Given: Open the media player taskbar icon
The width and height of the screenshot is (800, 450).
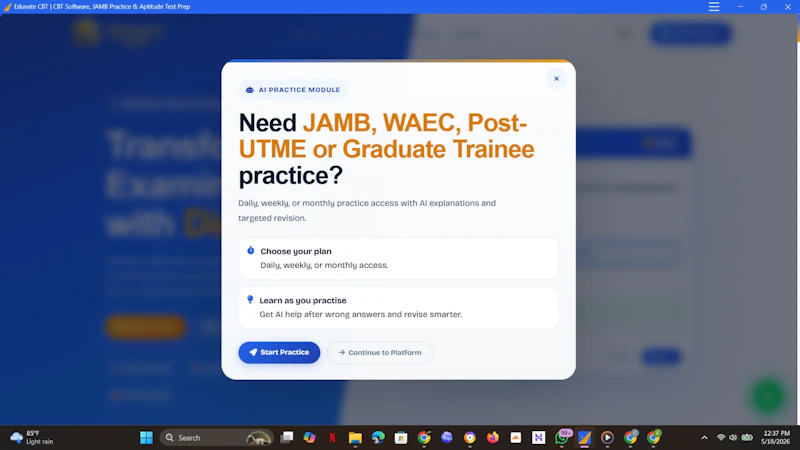Looking at the screenshot, I should [x=607, y=438].
